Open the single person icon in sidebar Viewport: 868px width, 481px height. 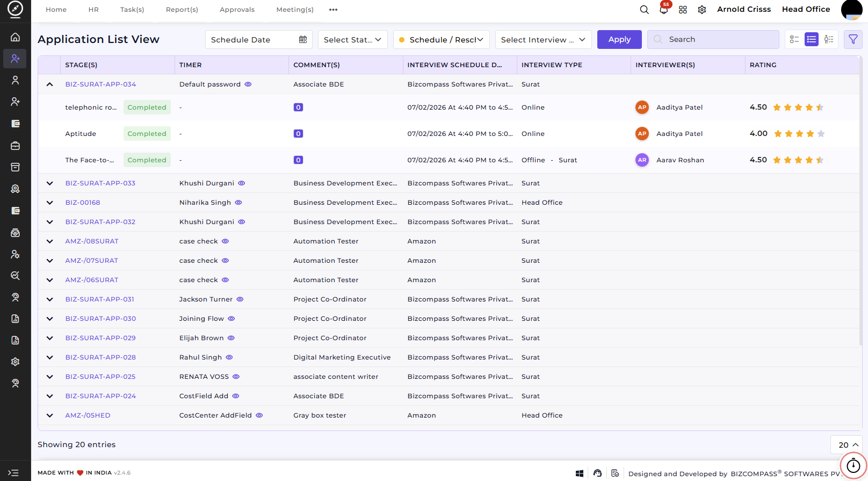point(15,80)
